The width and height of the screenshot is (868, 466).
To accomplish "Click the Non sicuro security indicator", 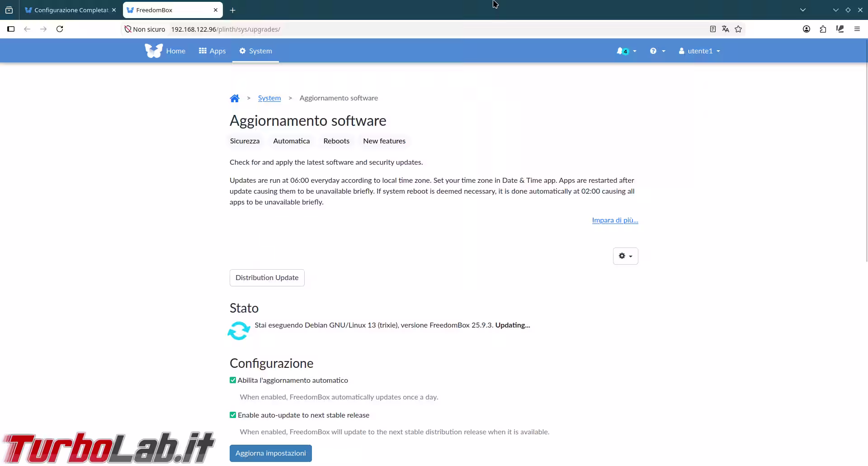I will point(145,29).
